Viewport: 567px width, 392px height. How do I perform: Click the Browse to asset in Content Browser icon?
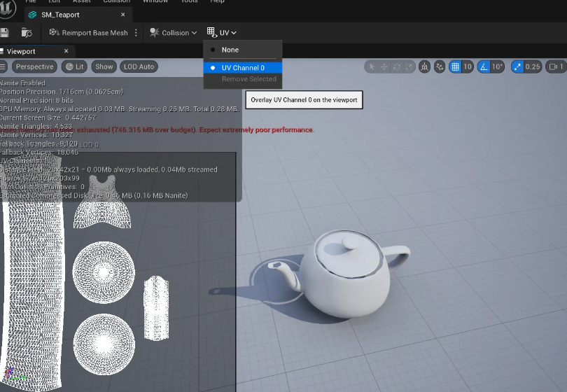27,32
